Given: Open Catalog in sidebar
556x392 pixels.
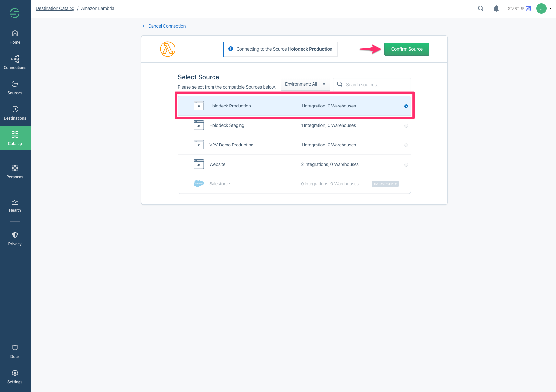Looking at the screenshot, I should (x=15, y=138).
